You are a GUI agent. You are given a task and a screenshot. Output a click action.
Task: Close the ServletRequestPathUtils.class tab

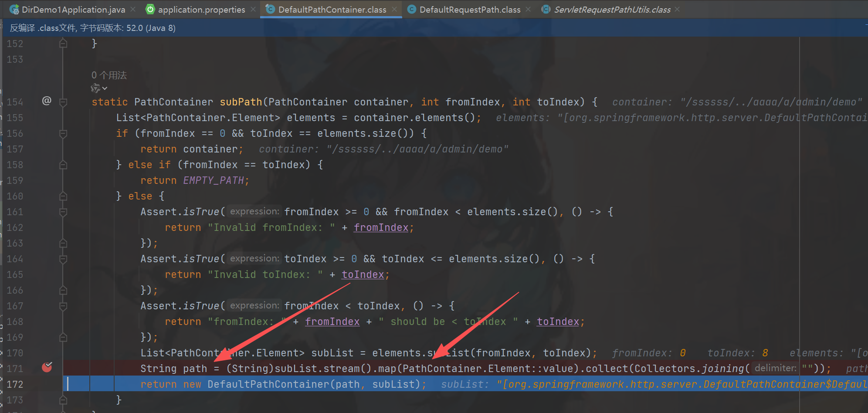(677, 9)
